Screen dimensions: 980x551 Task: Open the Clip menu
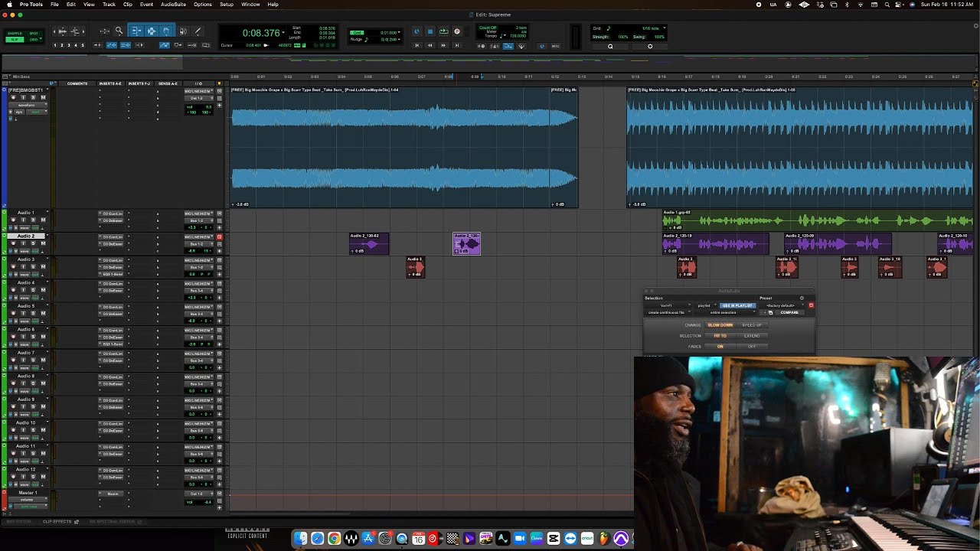[x=128, y=5]
